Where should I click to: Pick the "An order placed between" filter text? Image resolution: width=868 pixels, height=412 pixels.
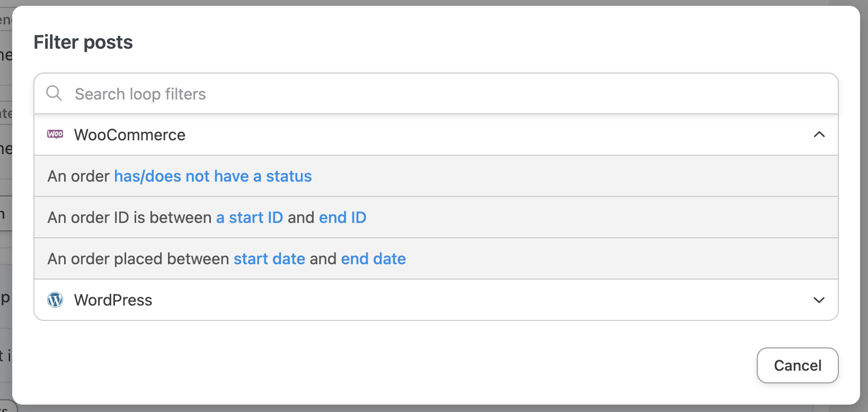(139, 259)
